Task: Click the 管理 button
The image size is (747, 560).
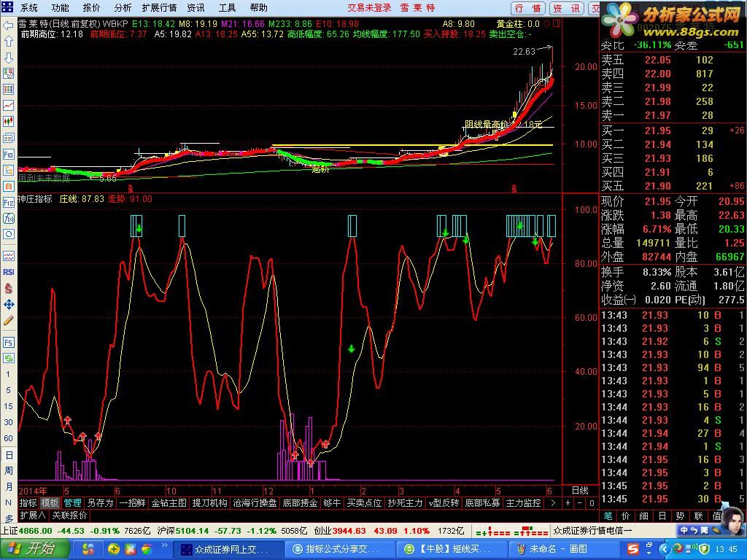Action: coord(72,503)
